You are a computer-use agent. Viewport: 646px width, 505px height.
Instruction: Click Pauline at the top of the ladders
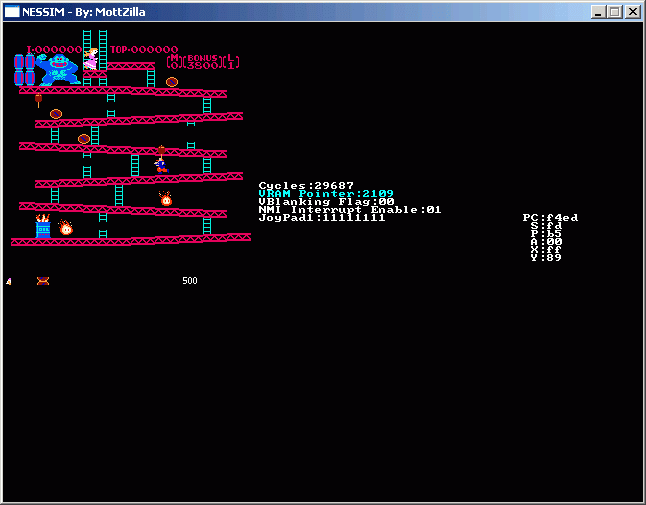tap(91, 59)
